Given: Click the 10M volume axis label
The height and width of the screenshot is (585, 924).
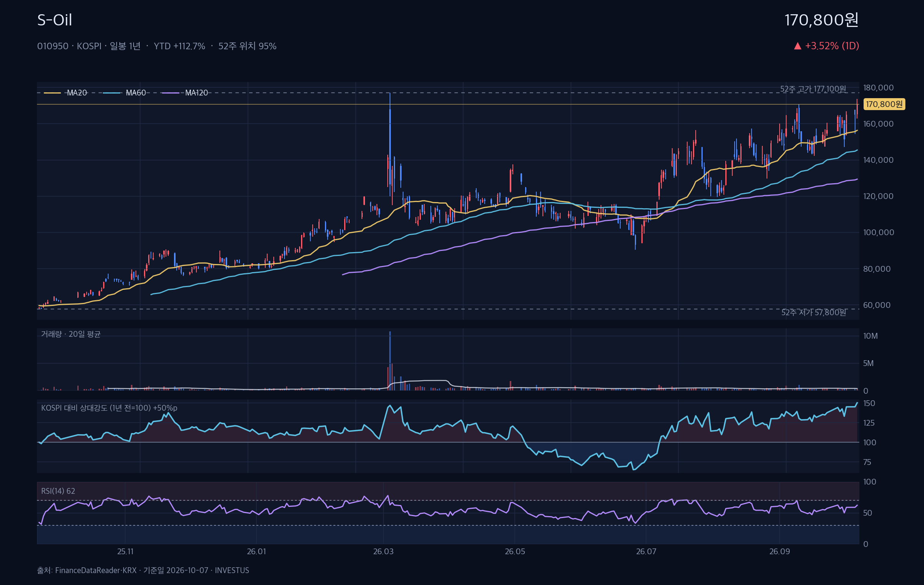Looking at the screenshot, I should tap(870, 336).
